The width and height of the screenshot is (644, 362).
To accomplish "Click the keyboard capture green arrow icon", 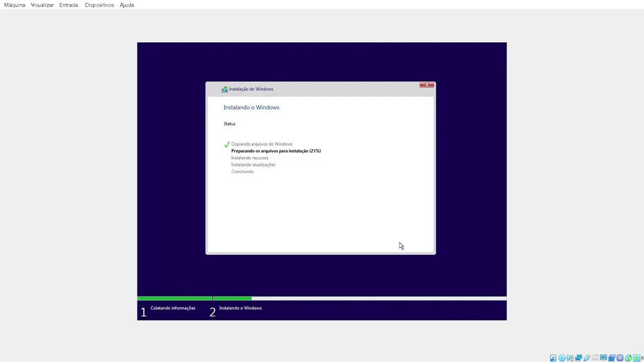I will click(x=636, y=358).
